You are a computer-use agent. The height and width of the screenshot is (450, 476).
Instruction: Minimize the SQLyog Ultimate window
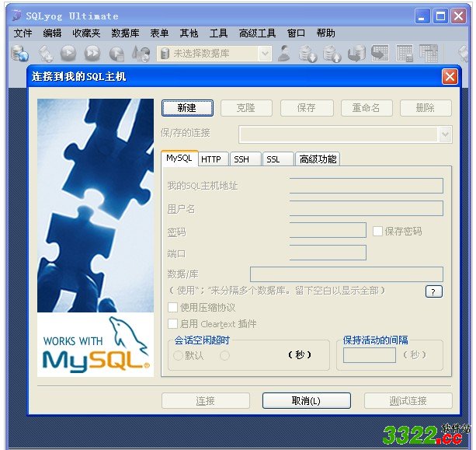tap(422, 16)
